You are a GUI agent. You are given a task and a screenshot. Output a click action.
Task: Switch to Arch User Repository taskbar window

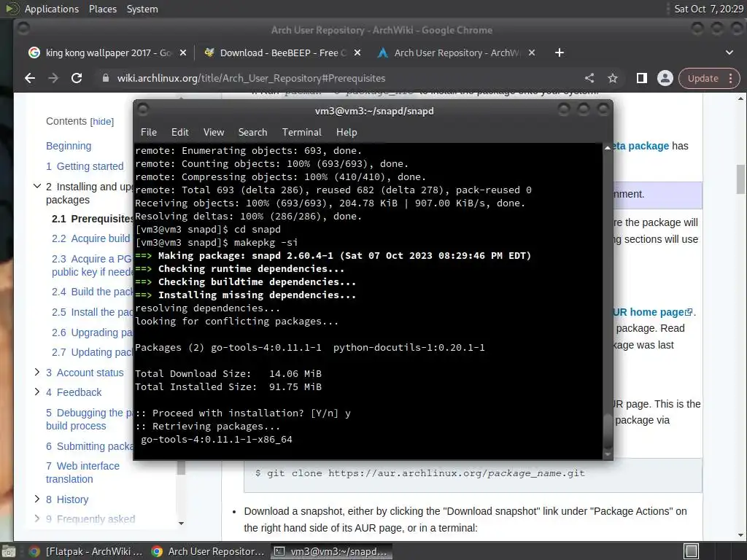pos(207,551)
